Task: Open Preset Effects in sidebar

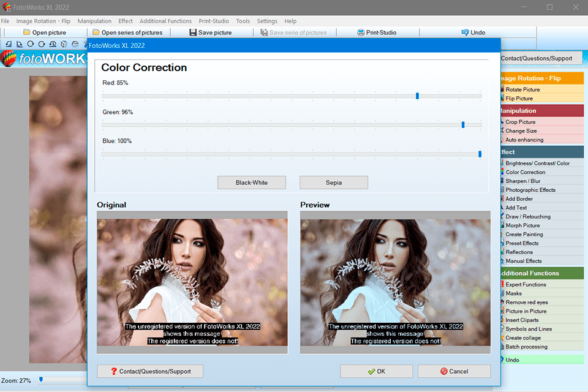Action: pos(542,243)
